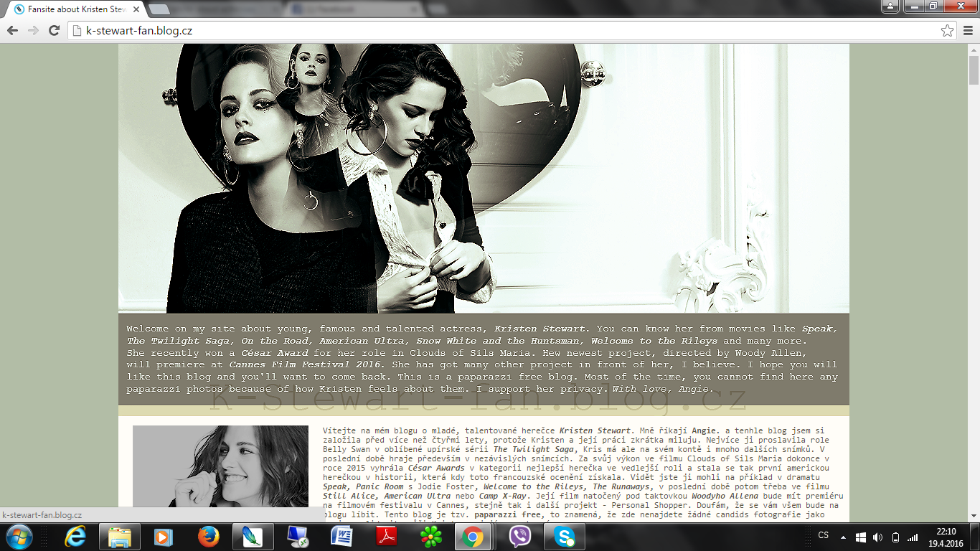Screen dimensions: 980x551
Task: Open the Windows Start menu orb
Action: [x=19, y=537]
